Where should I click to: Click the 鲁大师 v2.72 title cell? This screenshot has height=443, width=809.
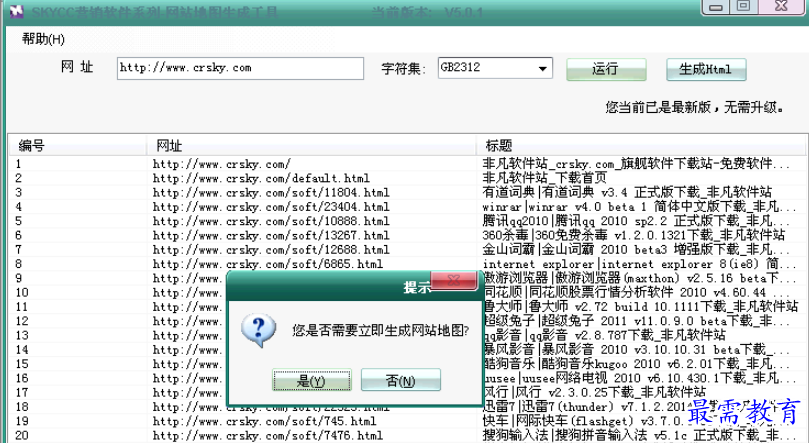pos(640,307)
